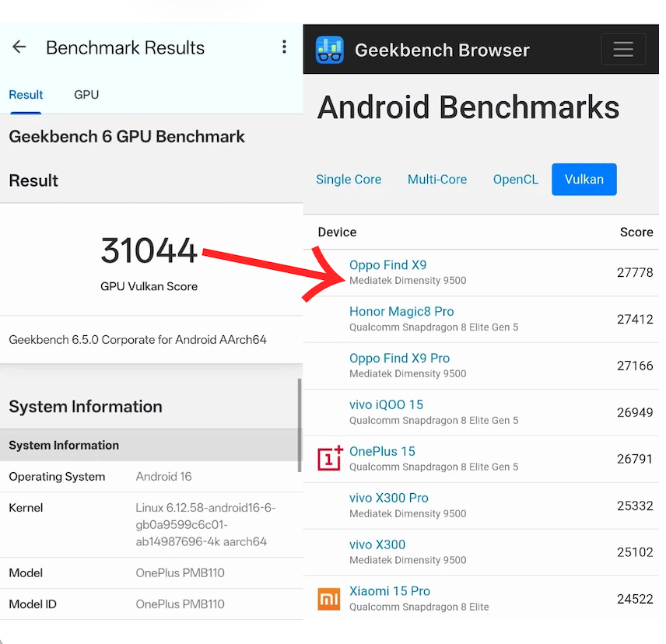Click the Android Benchmarks heading
The height and width of the screenshot is (644, 666).
(x=468, y=107)
